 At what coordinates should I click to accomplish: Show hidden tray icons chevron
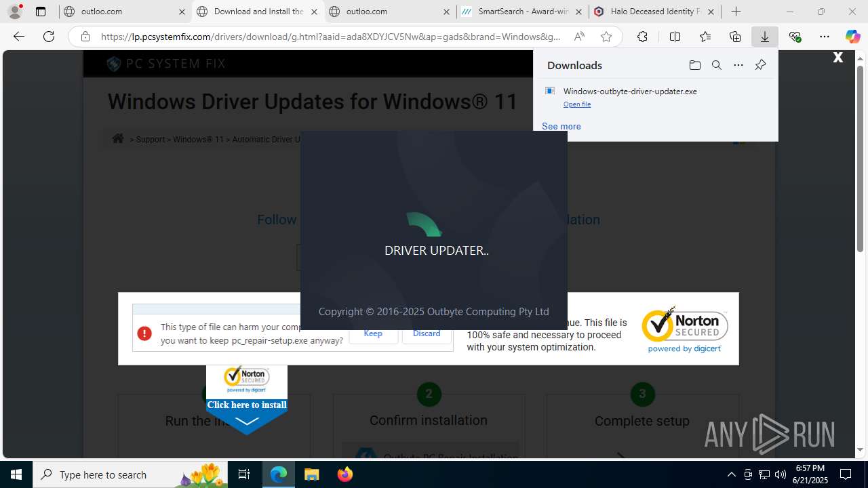731,474
